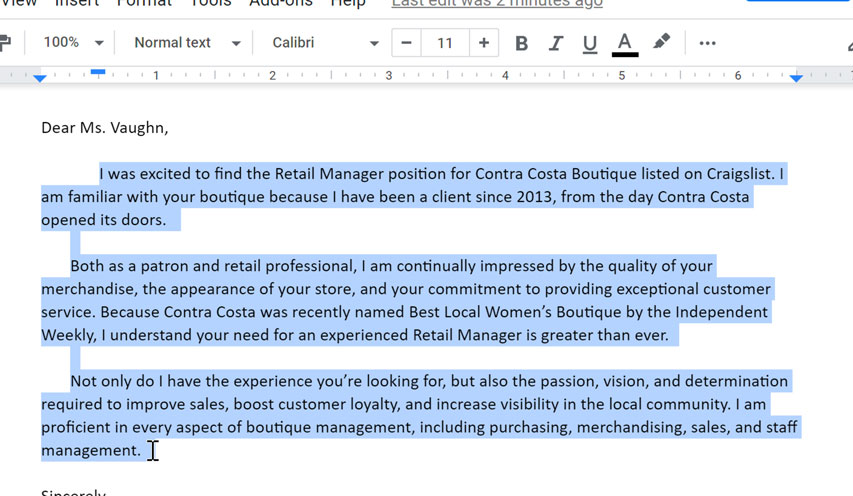Open the Add-ons menu
Viewport: 853px width, 496px height.
tap(279, 3)
